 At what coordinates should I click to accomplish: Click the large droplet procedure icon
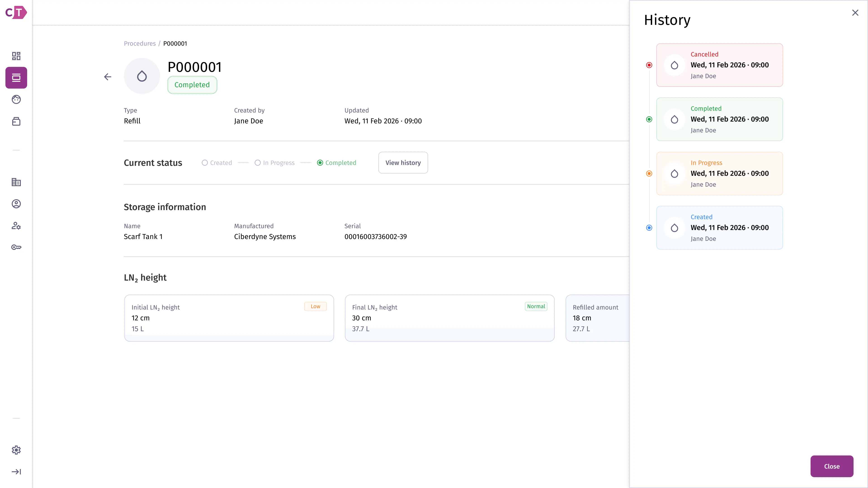[x=142, y=76]
